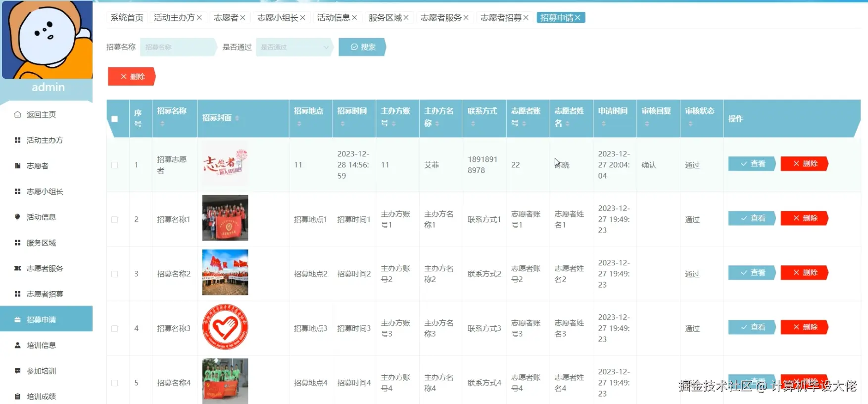This screenshot has width=868, height=404.
Task: Click the 招募名称 search input field
Action: [x=179, y=47]
